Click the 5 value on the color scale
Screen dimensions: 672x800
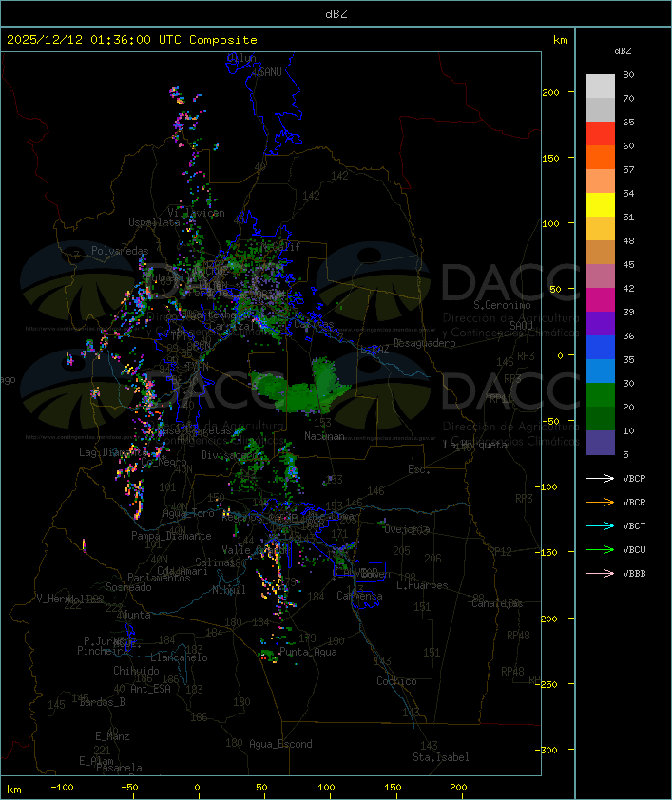[626, 454]
